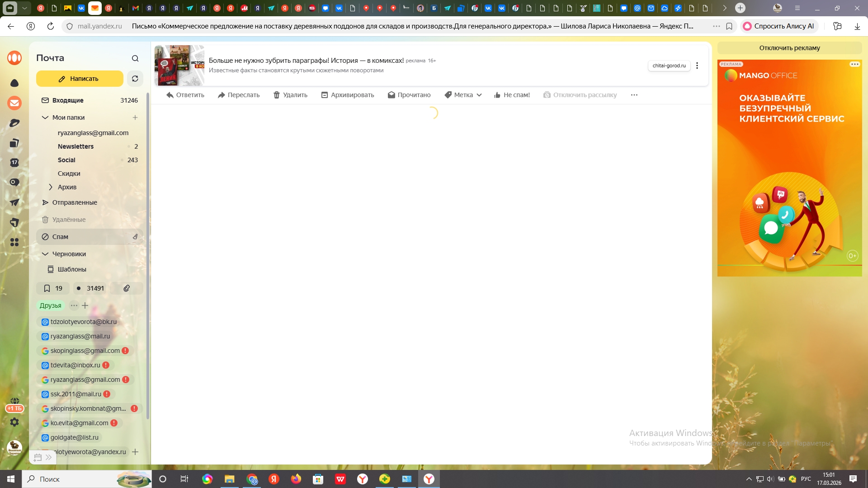Viewport: 868px width, 488px height.
Task: Open the Входящие folder
Action: click(68, 100)
